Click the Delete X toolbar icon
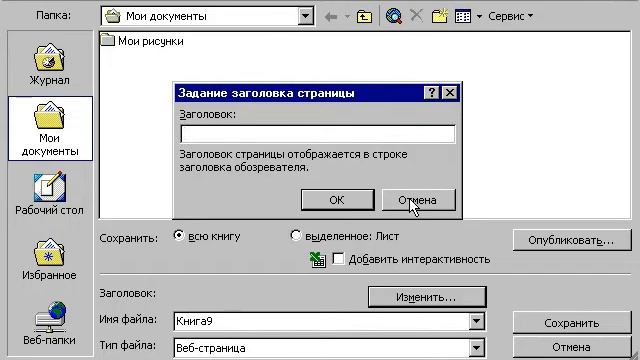640x360 pixels. [x=416, y=16]
